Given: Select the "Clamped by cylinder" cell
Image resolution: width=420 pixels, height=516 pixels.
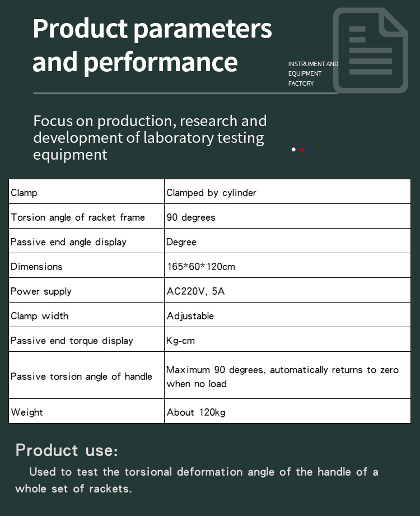Looking at the screenshot, I should [211, 193].
